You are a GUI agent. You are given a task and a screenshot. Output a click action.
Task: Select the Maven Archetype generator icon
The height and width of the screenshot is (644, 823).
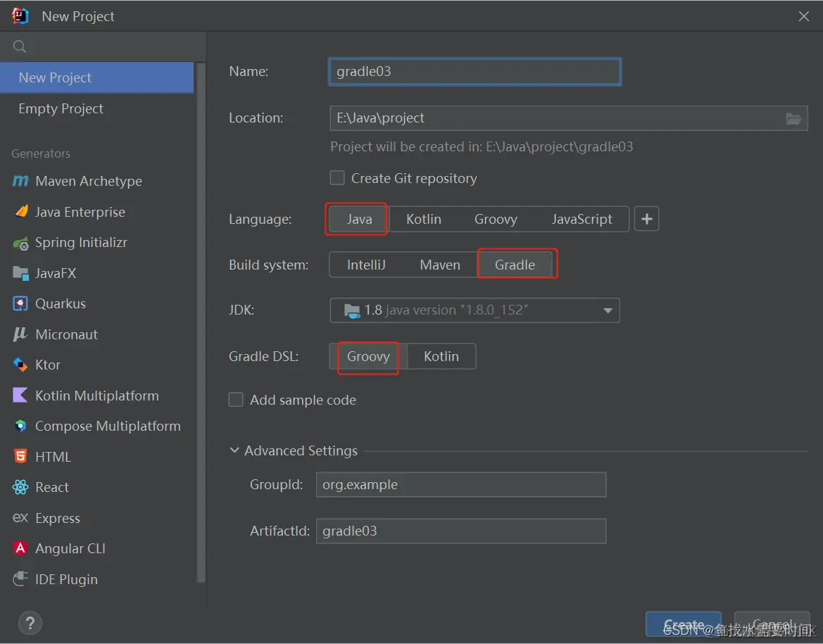20,181
